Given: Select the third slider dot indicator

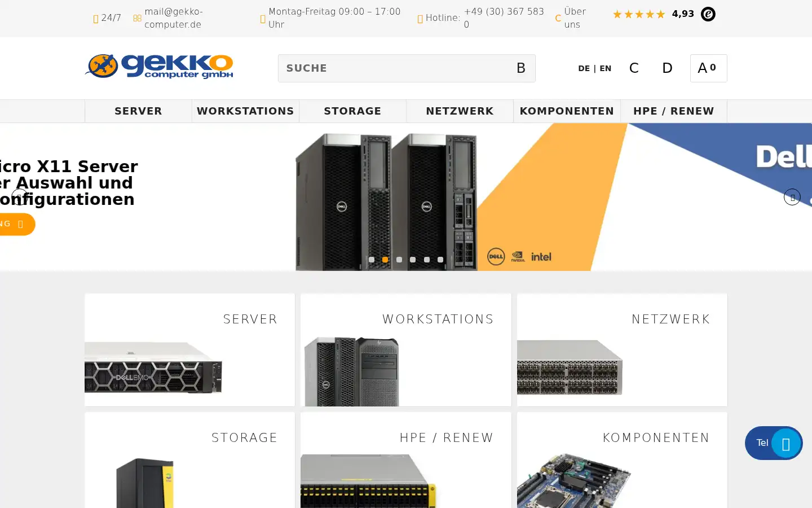Looking at the screenshot, I should point(399,260).
